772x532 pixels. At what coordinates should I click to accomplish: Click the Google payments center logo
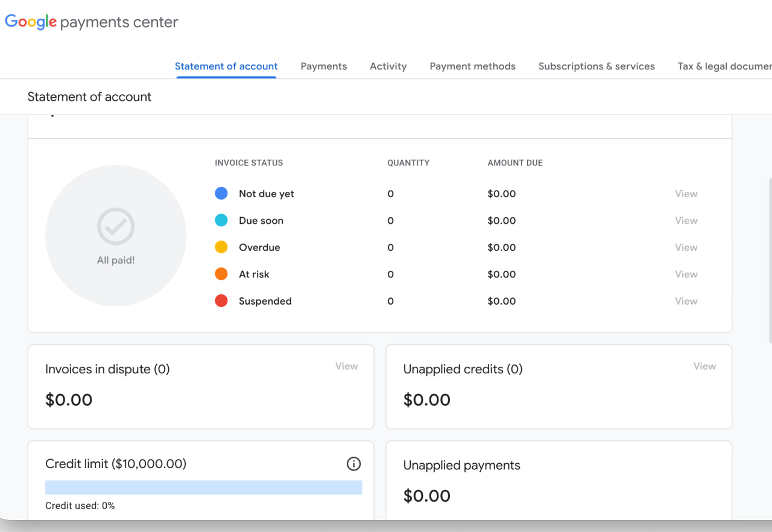pyautogui.click(x=92, y=22)
